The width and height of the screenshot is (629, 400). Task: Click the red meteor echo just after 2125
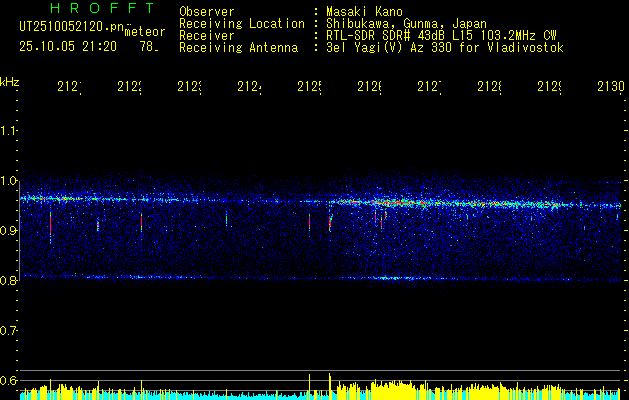330,223
